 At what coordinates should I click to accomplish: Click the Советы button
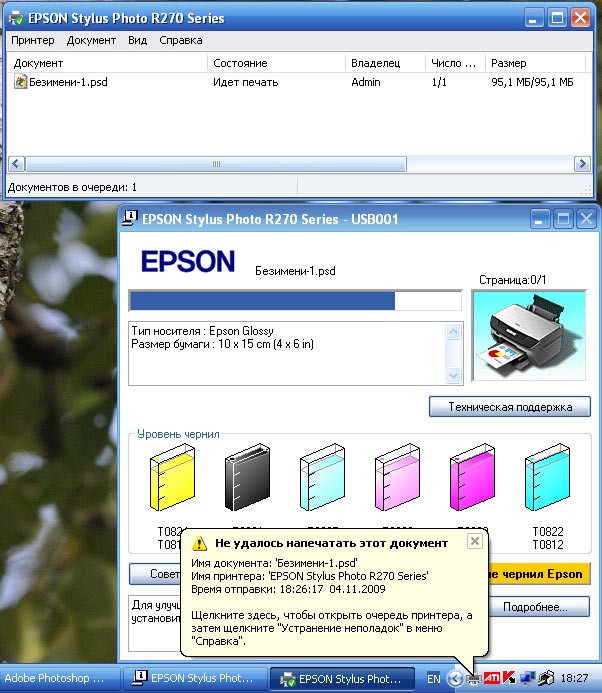(x=155, y=574)
